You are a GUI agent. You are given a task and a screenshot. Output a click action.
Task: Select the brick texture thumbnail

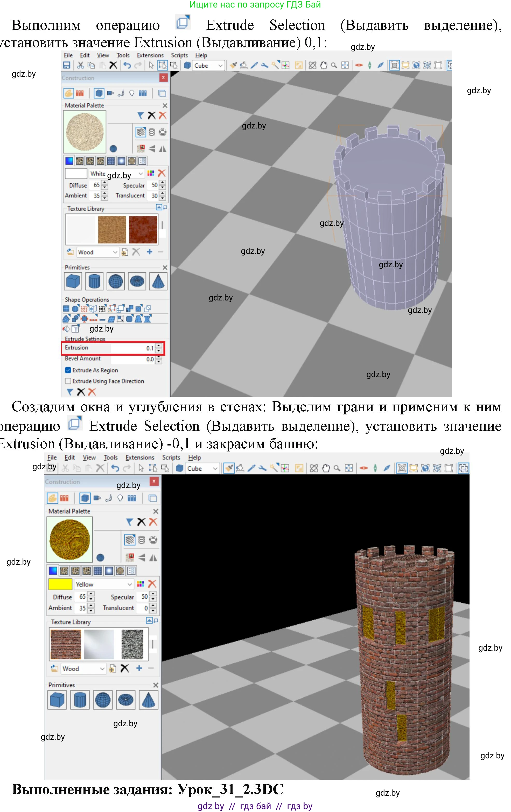click(66, 644)
